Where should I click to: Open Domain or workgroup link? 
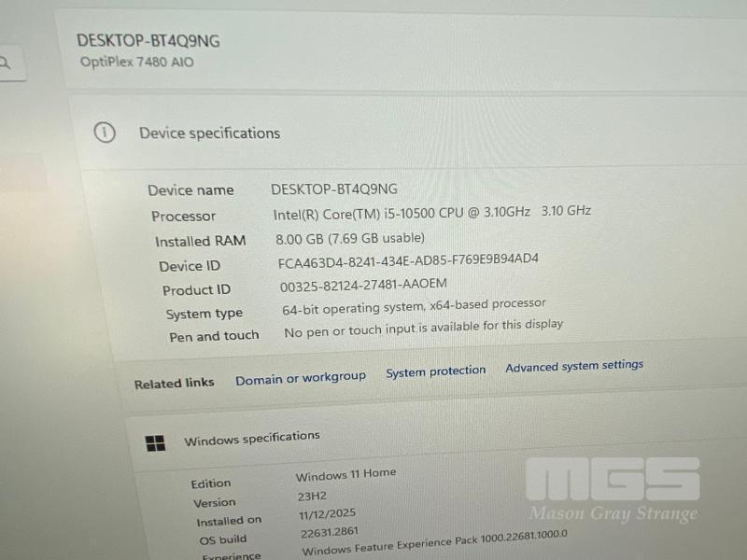coord(301,378)
